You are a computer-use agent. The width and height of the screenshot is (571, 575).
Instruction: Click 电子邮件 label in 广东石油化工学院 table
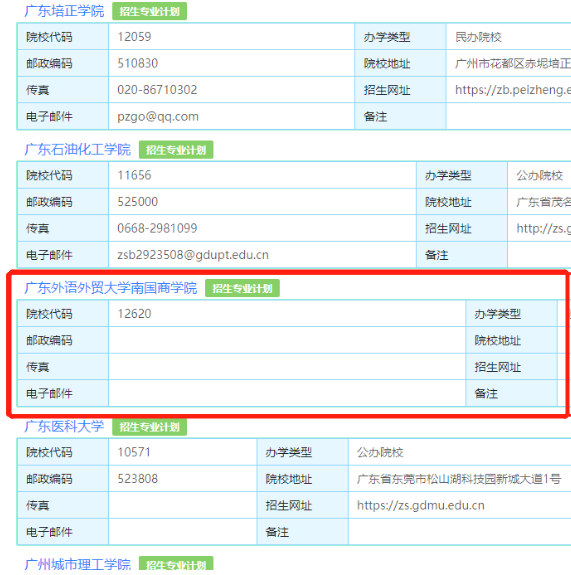49,255
